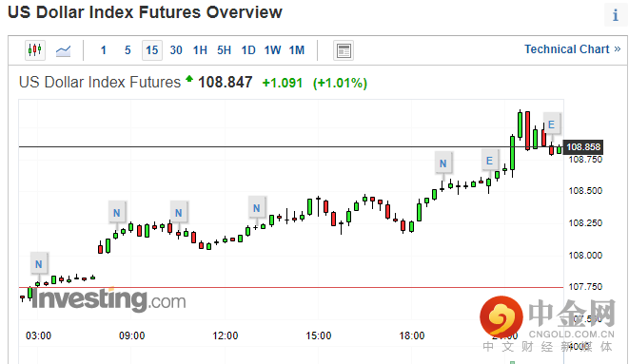Open the N news marker near 09:00
Image resolution: width=629 pixels, height=364 pixels.
(117, 213)
